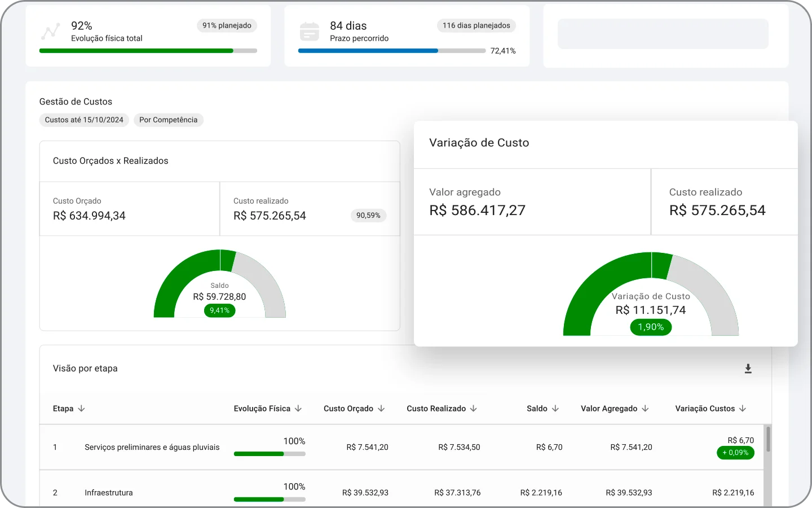Screen dimensions: 812x508
Task: Select the Custos até 15/10/2024 chip
Action: pyautogui.click(x=84, y=120)
